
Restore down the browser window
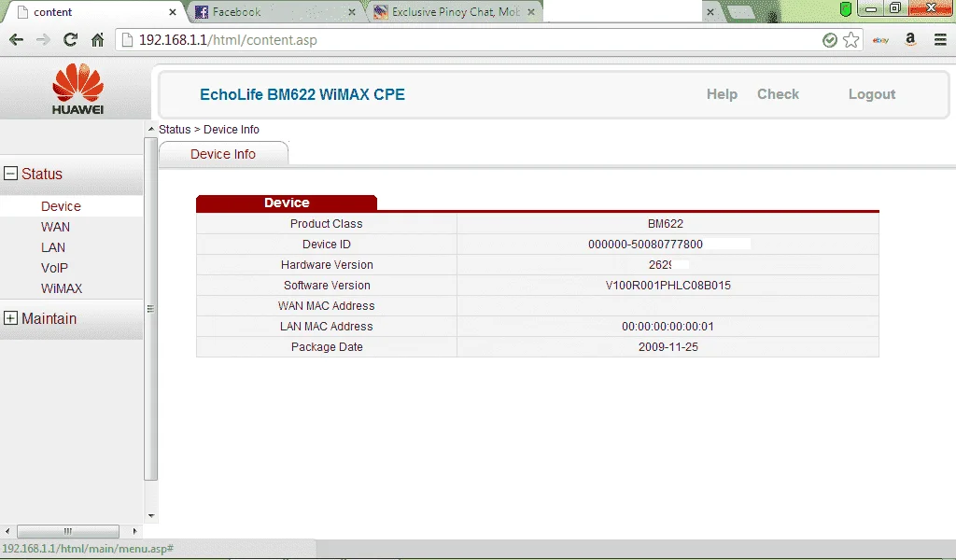tap(895, 8)
